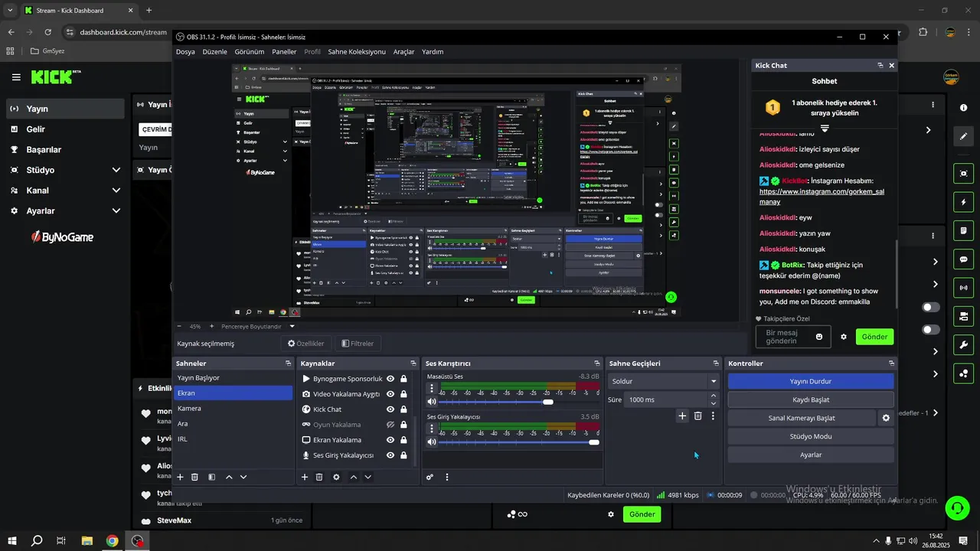Image resolution: width=980 pixels, height=551 pixels.
Task: Delete the selected scene with trash icon in Sahneler
Action: [x=194, y=477]
